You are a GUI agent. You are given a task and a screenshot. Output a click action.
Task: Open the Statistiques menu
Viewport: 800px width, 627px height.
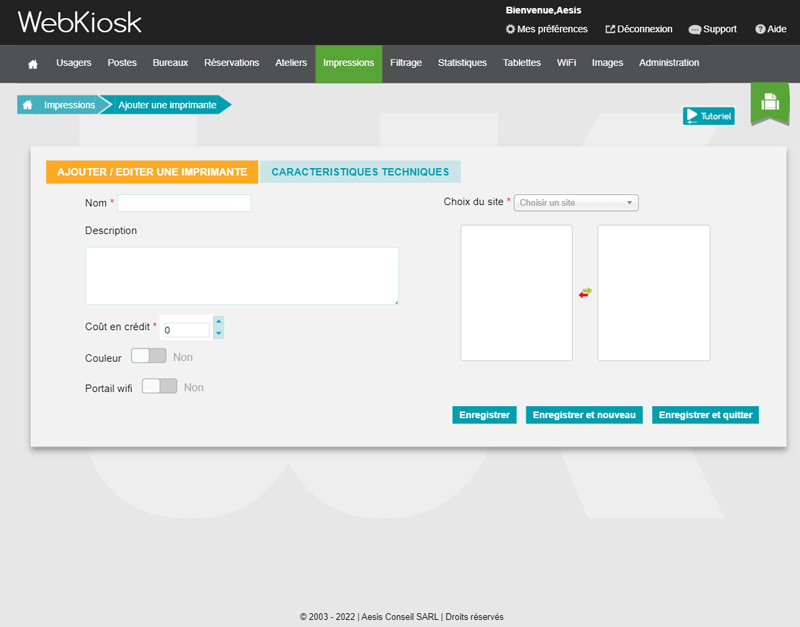coord(462,63)
